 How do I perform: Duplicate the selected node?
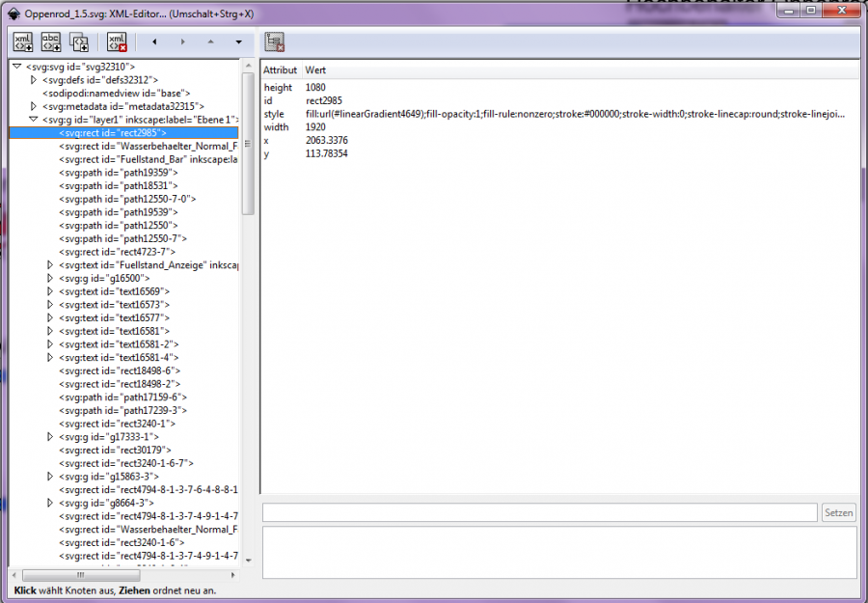pyautogui.click(x=79, y=41)
